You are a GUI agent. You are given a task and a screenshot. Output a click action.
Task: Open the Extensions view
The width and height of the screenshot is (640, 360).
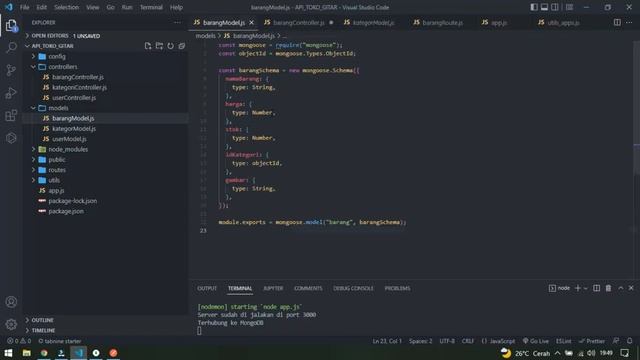pos(11,116)
